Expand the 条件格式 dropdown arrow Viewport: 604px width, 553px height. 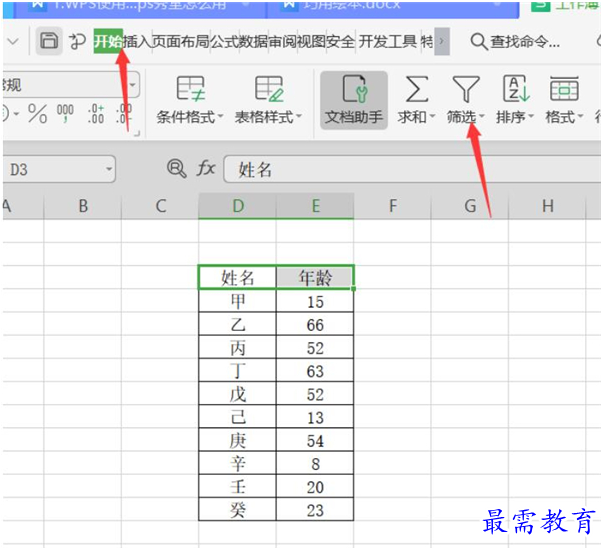point(220,116)
